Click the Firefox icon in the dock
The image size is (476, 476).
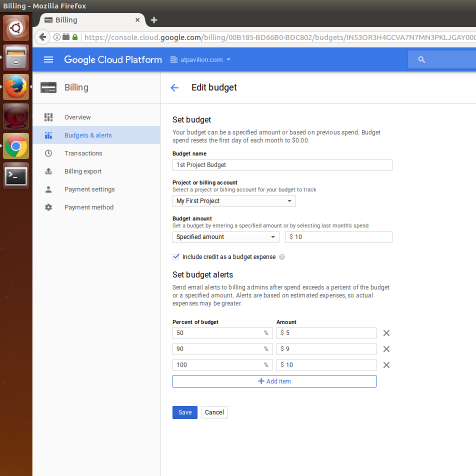(16, 87)
